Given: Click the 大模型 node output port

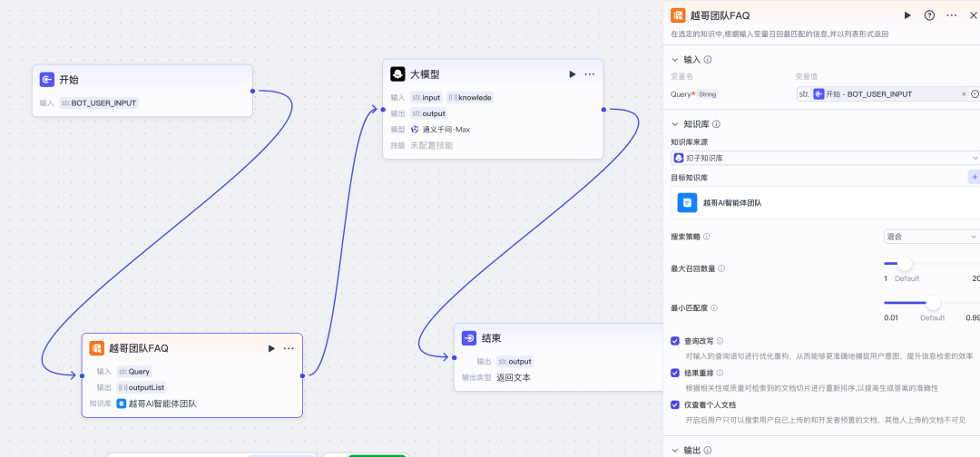Looking at the screenshot, I should point(603,109).
